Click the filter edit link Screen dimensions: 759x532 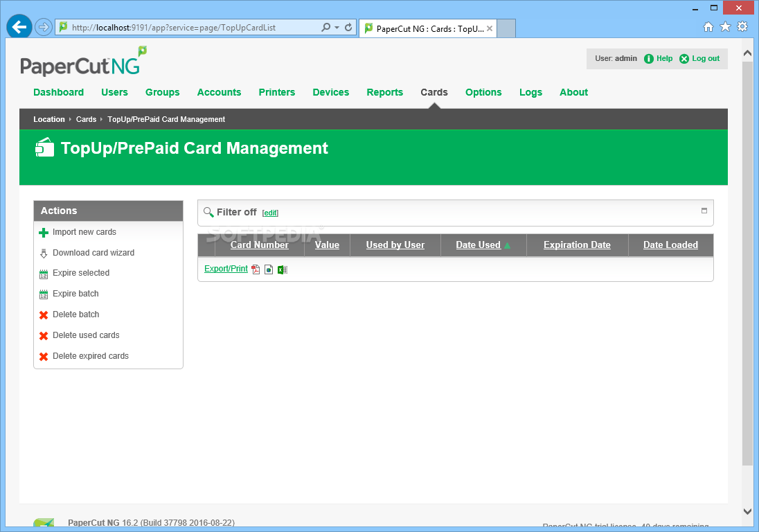(270, 213)
